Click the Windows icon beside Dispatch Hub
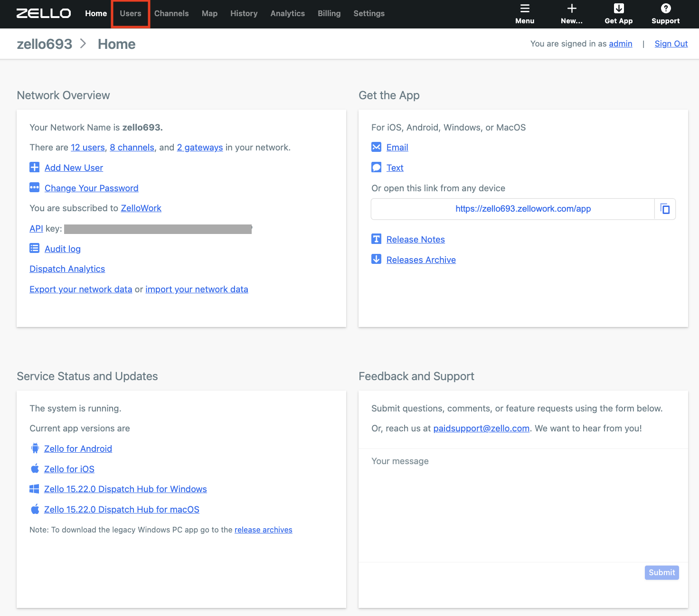 click(34, 488)
